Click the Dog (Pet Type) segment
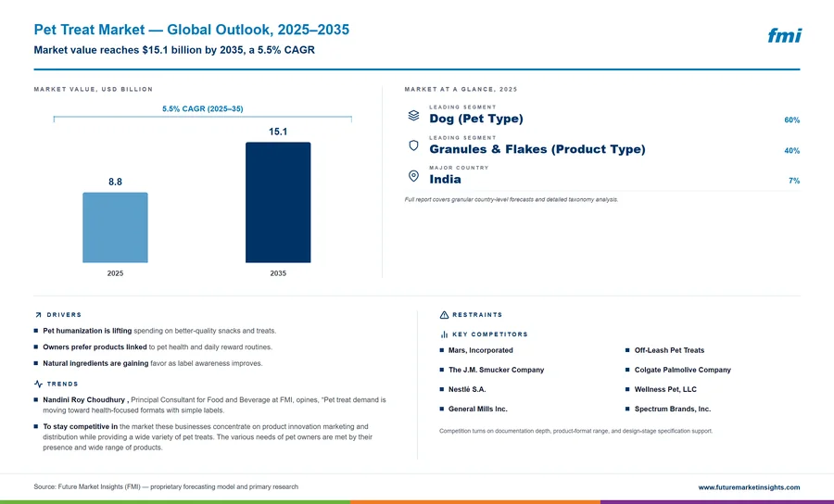 476,119
